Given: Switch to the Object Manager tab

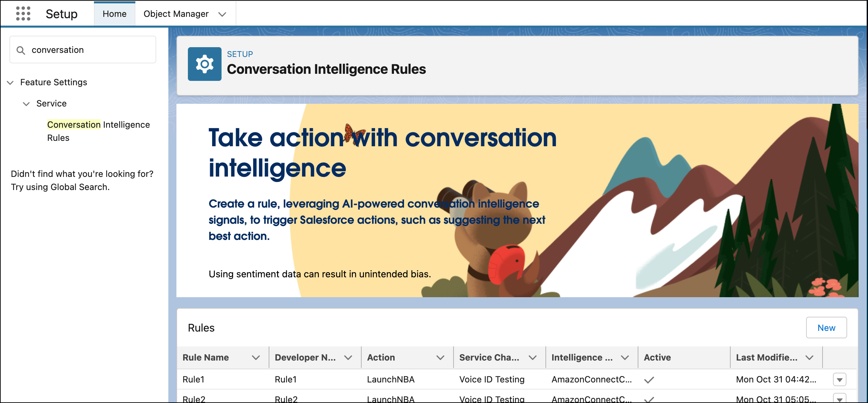Looking at the screenshot, I should (176, 14).
